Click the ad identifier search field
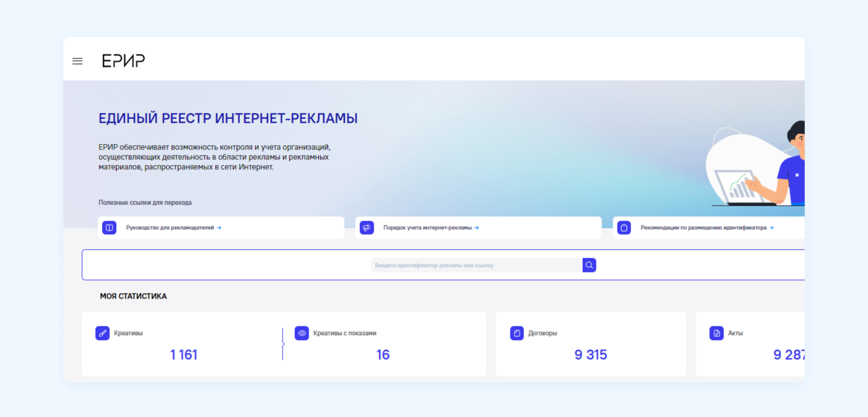868x417 pixels. pyautogui.click(x=476, y=265)
